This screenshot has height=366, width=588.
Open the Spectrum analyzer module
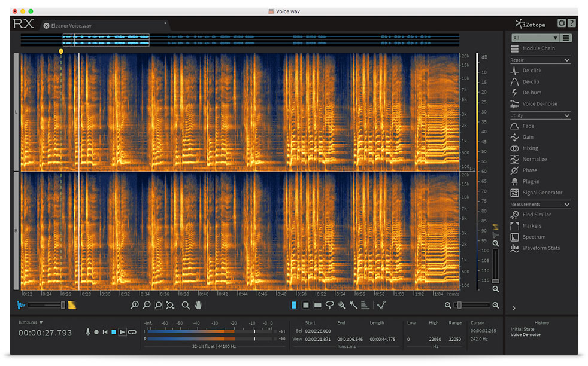click(534, 237)
